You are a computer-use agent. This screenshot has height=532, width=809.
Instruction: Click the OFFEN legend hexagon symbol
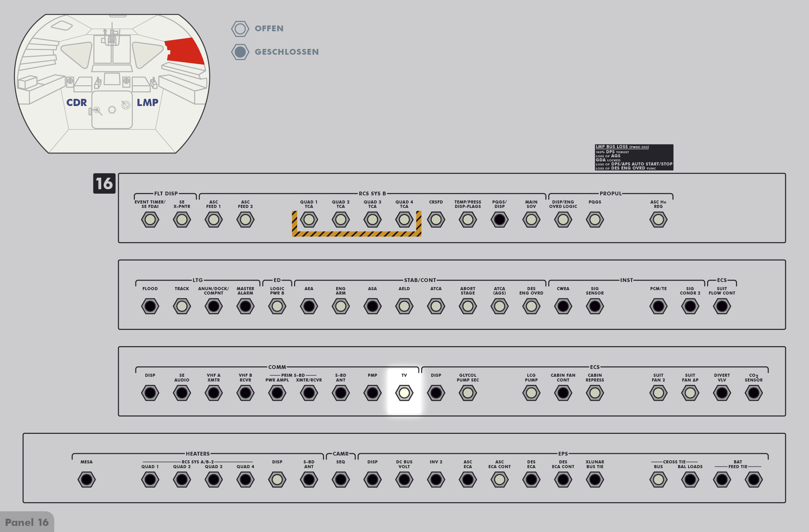coord(240,29)
